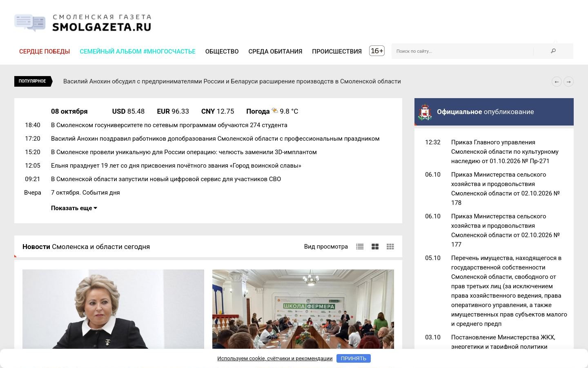588x368 pixels.
Task: Click the previous popular headline arrow
Action: [x=557, y=81]
